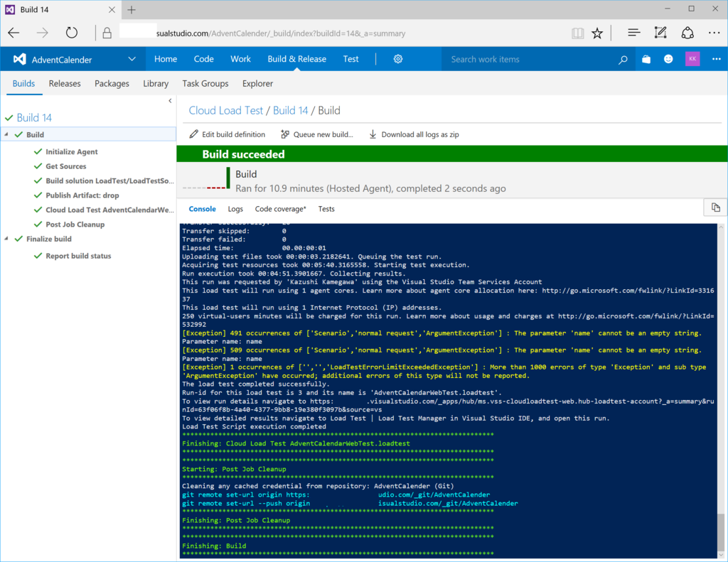Select the Code coverage tab
This screenshot has width=728, height=562.
pos(280,209)
